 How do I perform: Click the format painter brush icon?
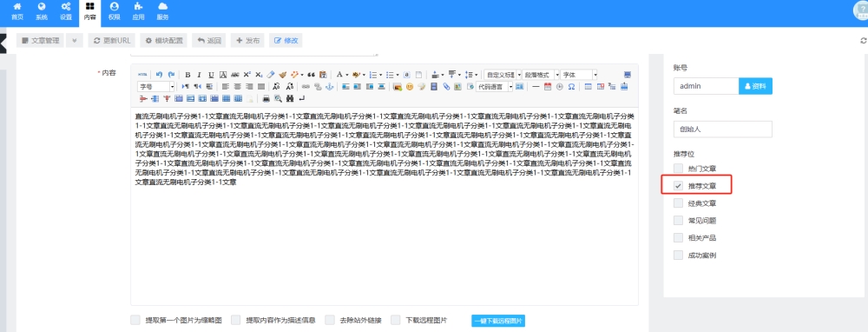[x=283, y=74]
